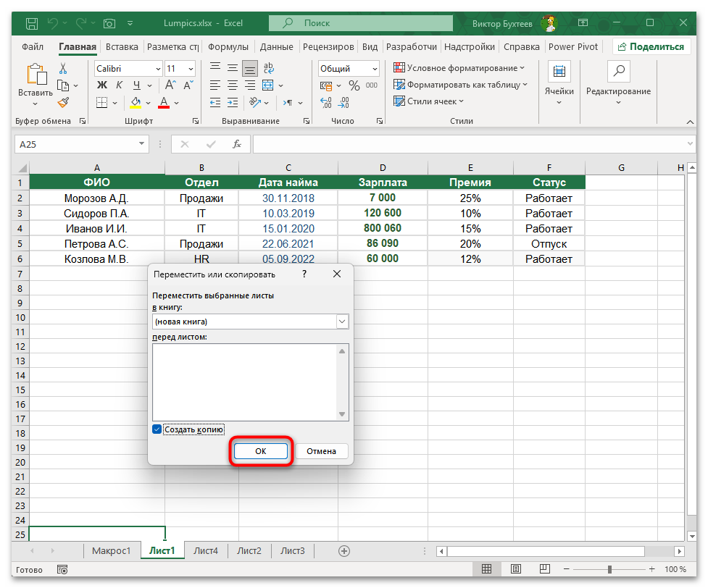708x588 pixels.
Task: Select the Bold formatting icon
Action: (x=101, y=85)
